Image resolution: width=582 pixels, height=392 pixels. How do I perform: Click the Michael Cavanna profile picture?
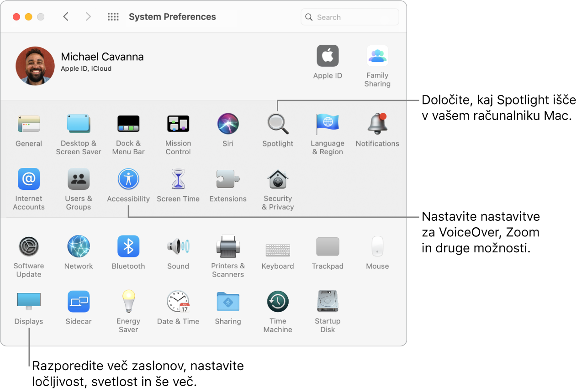pos(35,66)
